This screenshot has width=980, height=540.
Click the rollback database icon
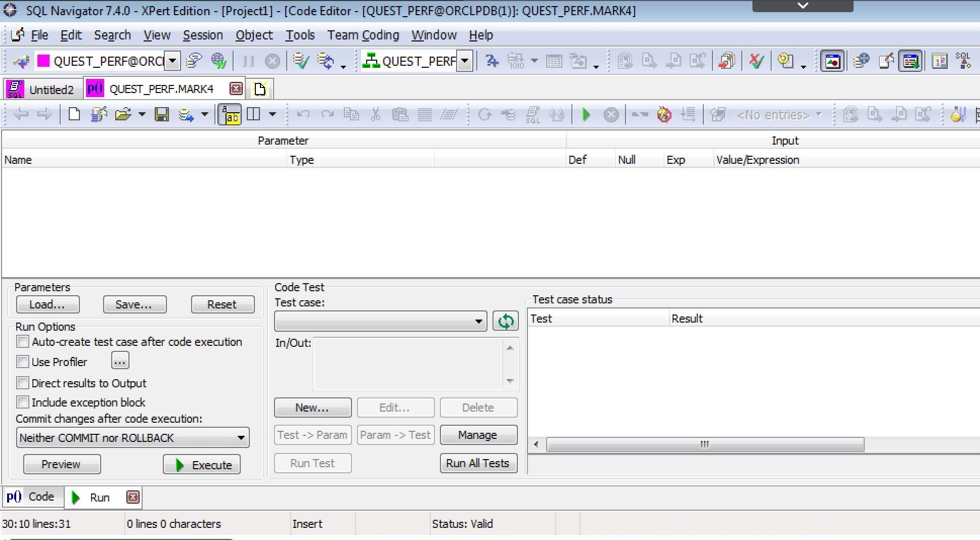pos(326,61)
